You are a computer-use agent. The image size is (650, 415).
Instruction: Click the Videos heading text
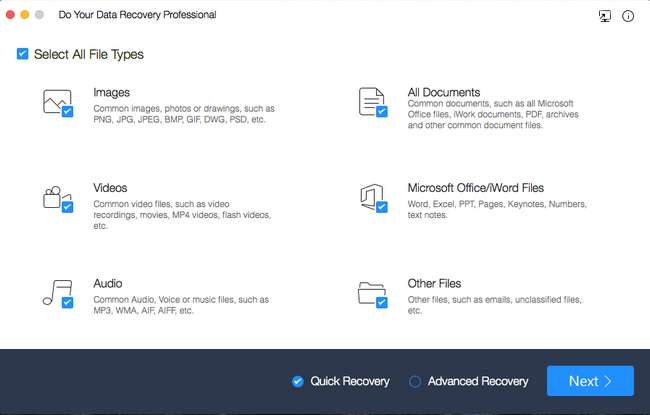click(110, 188)
